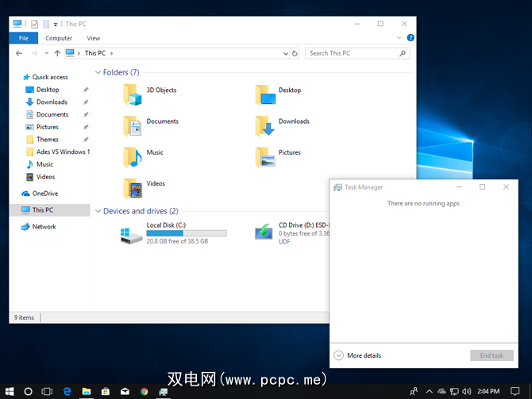
Task: Collapse the Folders (7) group
Action: [x=98, y=72]
